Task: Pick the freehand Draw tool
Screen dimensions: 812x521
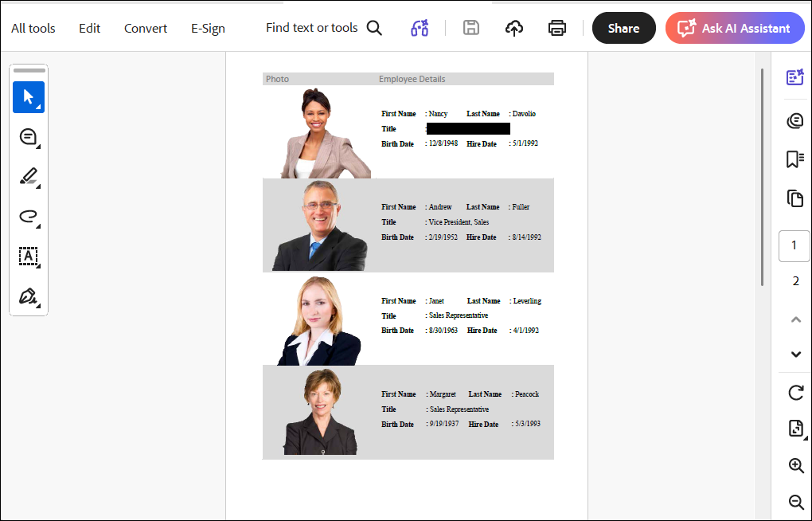Action: click(x=29, y=217)
